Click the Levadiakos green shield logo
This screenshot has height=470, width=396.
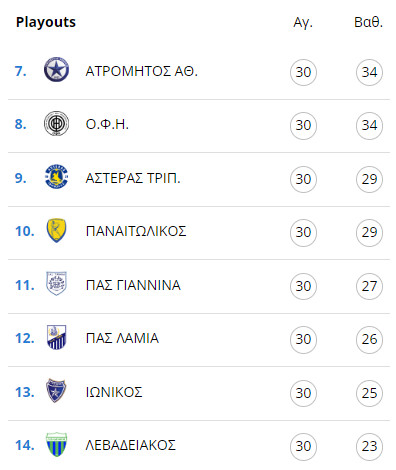click(x=56, y=445)
